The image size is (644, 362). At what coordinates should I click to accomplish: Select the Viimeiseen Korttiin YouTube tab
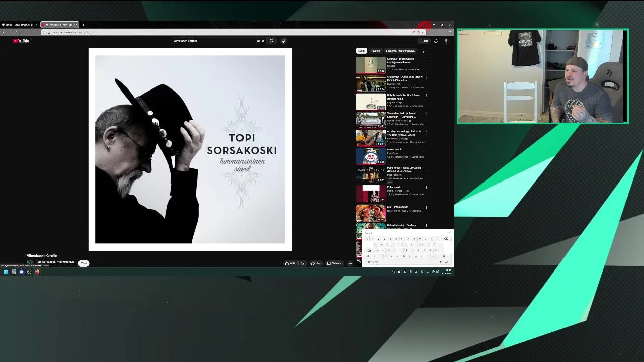[x=59, y=24]
